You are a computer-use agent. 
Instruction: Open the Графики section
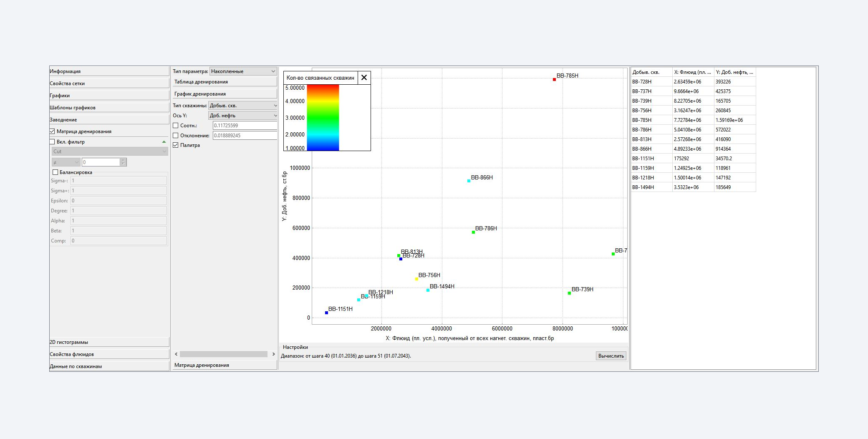pos(109,96)
